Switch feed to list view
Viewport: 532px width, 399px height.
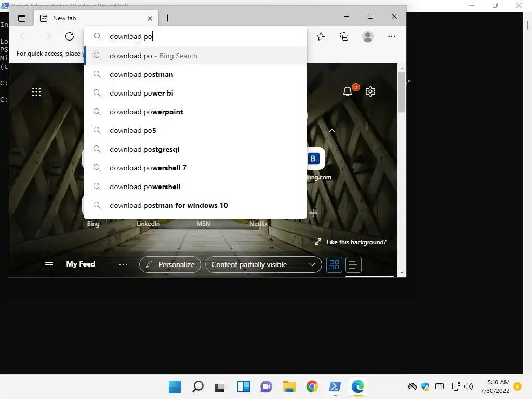(x=353, y=264)
